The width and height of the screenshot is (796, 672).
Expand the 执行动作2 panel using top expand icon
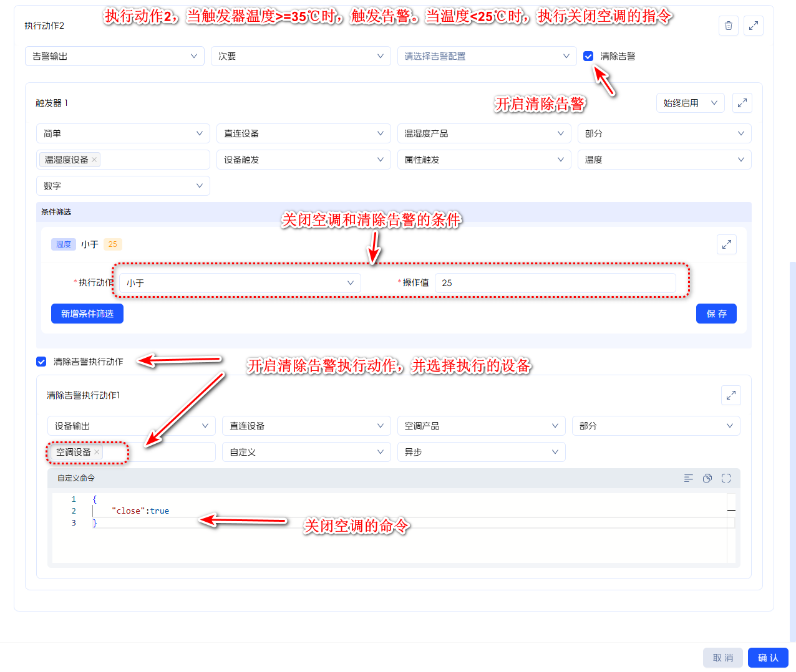click(x=754, y=26)
